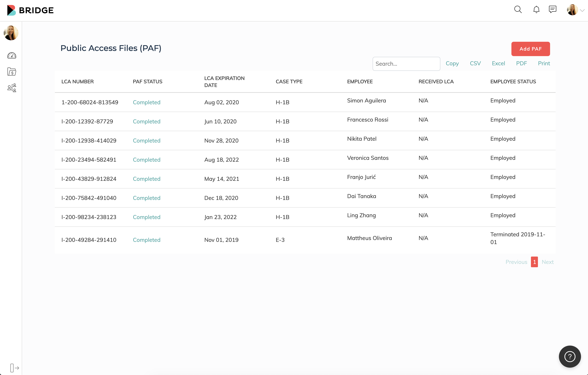Open Completed status for Mattheus Oliveira
Image resolution: width=588 pixels, height=375 pixels.
pyautogui.click(x=147, y=240)
